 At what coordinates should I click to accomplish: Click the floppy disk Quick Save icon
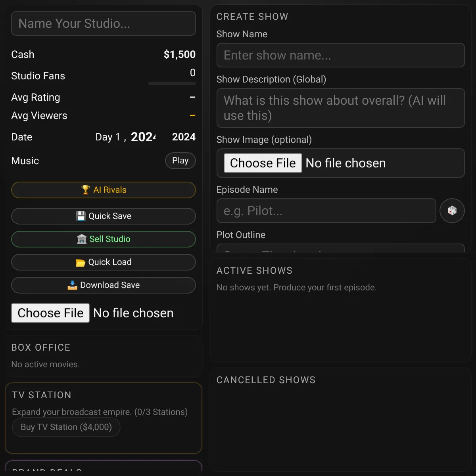(81, 216)
